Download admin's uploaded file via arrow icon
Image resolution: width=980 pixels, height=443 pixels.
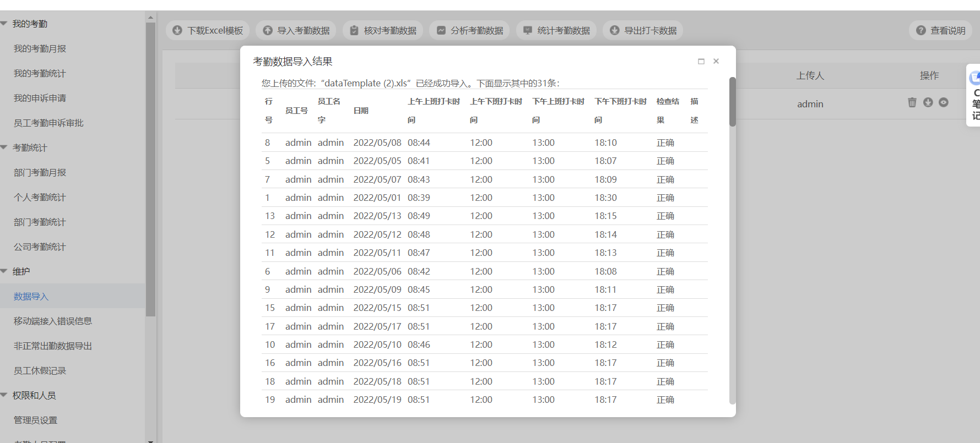coord(928,102)
